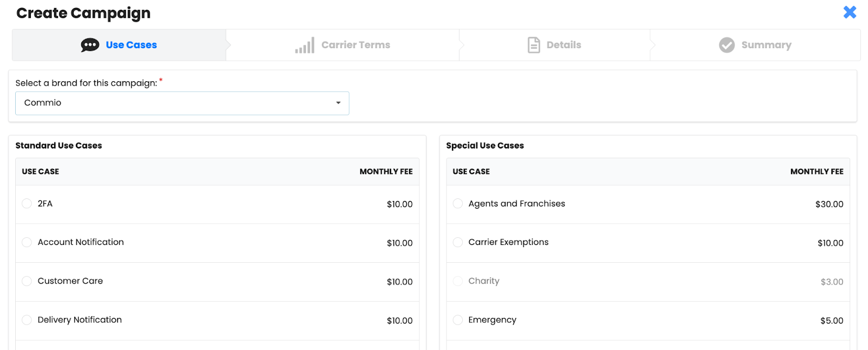Click the brand dropdown caret arrow
The width and height of the screenshot is (868, 350).
339,103
